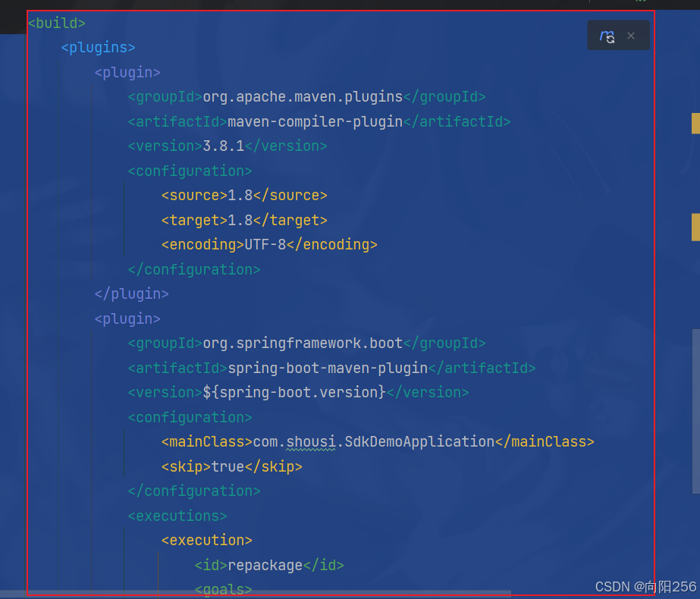Click the opening plugins tag
The height and width of the screenshot is (599, 700).
99,48
